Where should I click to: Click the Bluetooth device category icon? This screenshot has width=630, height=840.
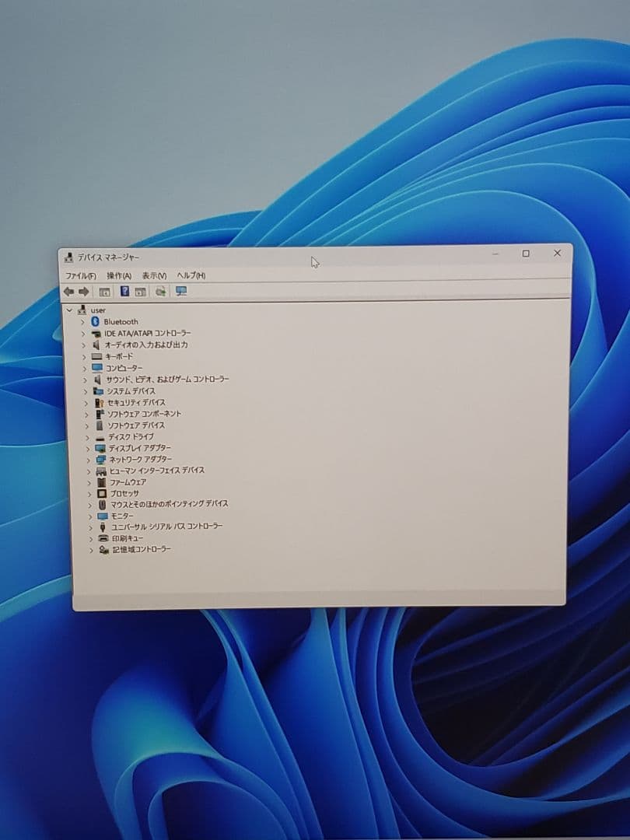pos(97,321)
